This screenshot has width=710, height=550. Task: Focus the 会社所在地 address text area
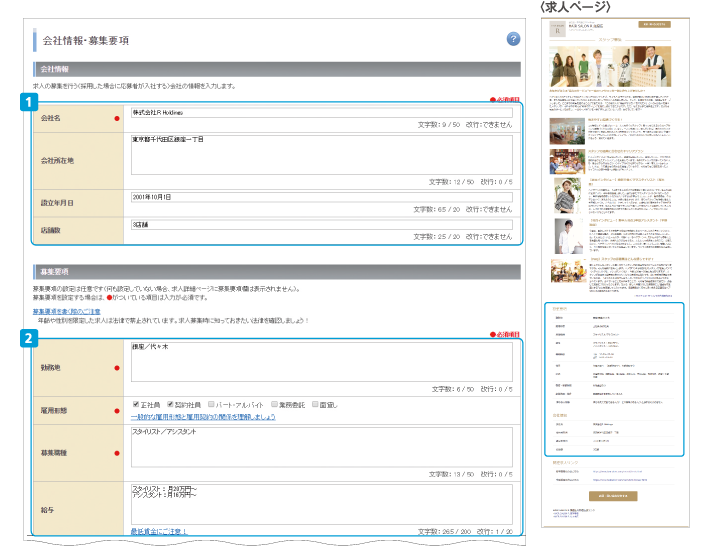click(320, 154)
